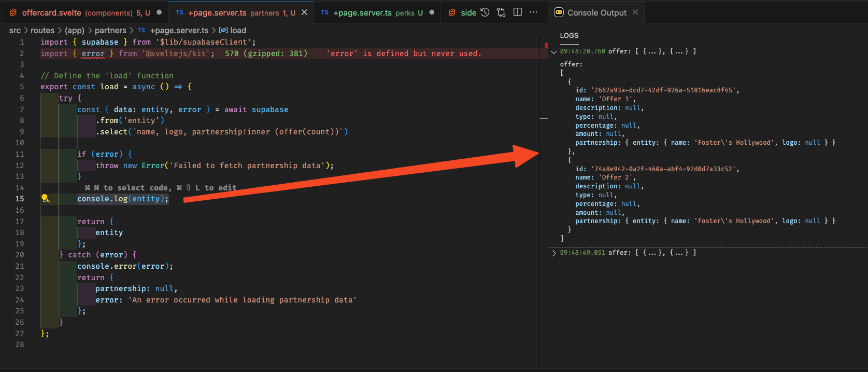Click the '+page.server.ts' breadcrumb segment
This screenshot has width=868, height=372.
(179, 31)
